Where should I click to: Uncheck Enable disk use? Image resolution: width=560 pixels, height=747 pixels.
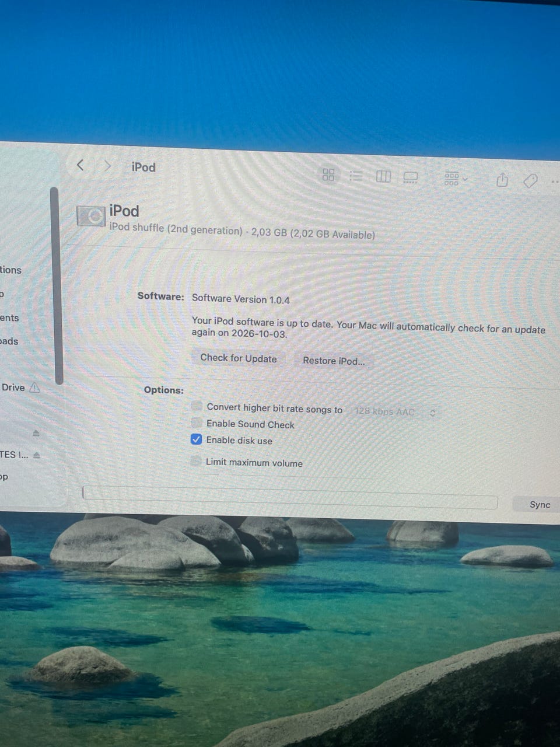tap(197, 439)
